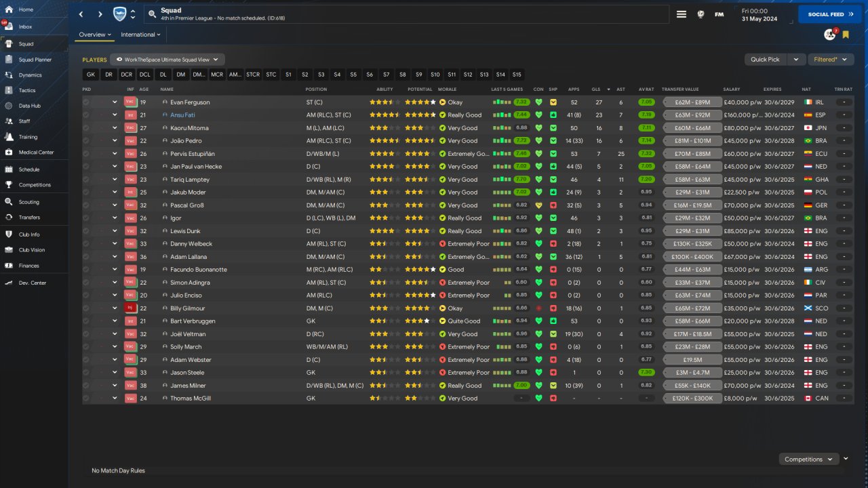Open the Staff sidebar icon
868x488 pixels.
pyautogui.click(x=9, y=121)
